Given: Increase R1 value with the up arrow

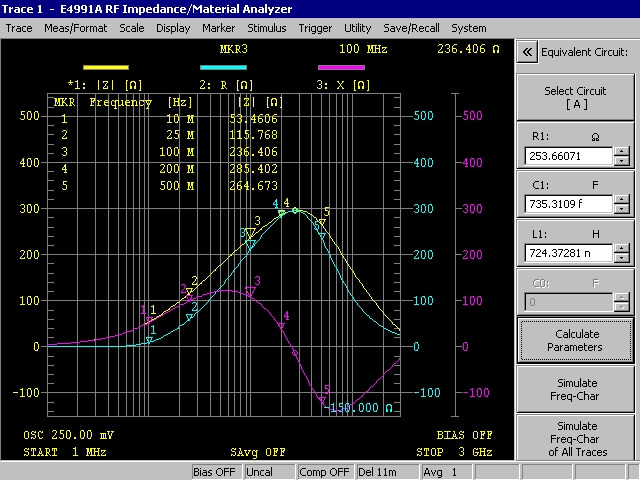Looking at the screenshot, I should coord(622,151).
